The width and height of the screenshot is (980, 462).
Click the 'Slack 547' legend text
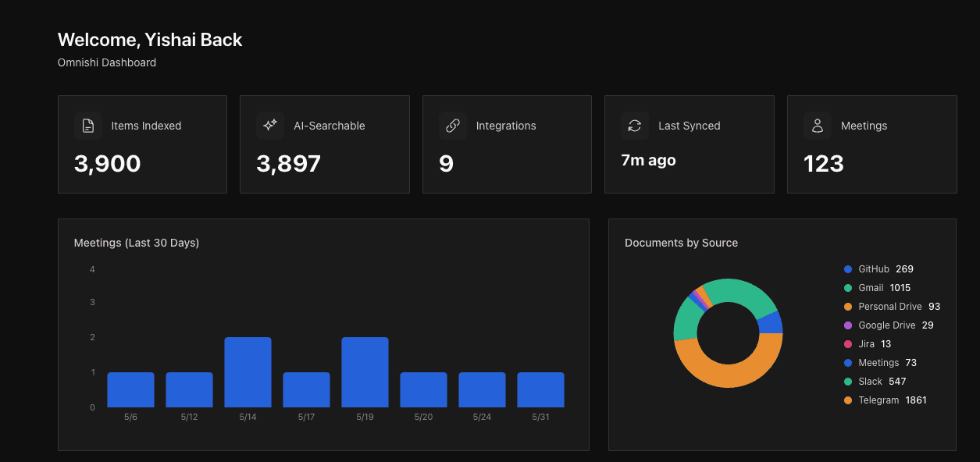tap(882, 382)
